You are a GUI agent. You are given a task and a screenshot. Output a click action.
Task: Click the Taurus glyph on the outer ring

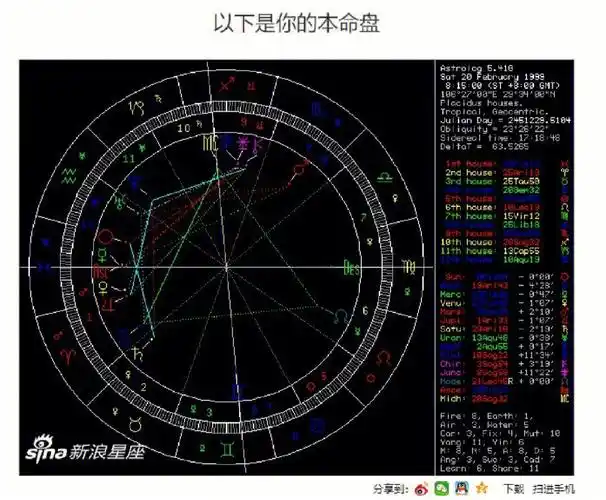point(135,425)
